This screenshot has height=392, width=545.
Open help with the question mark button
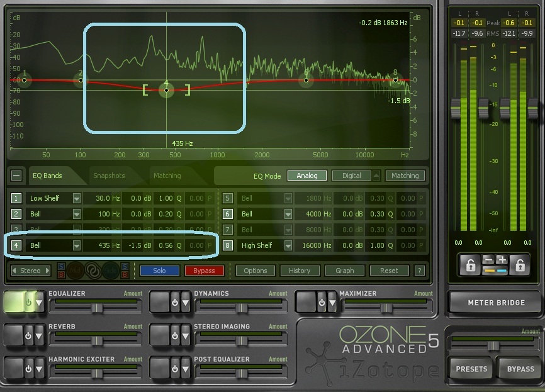click(420, 271)
